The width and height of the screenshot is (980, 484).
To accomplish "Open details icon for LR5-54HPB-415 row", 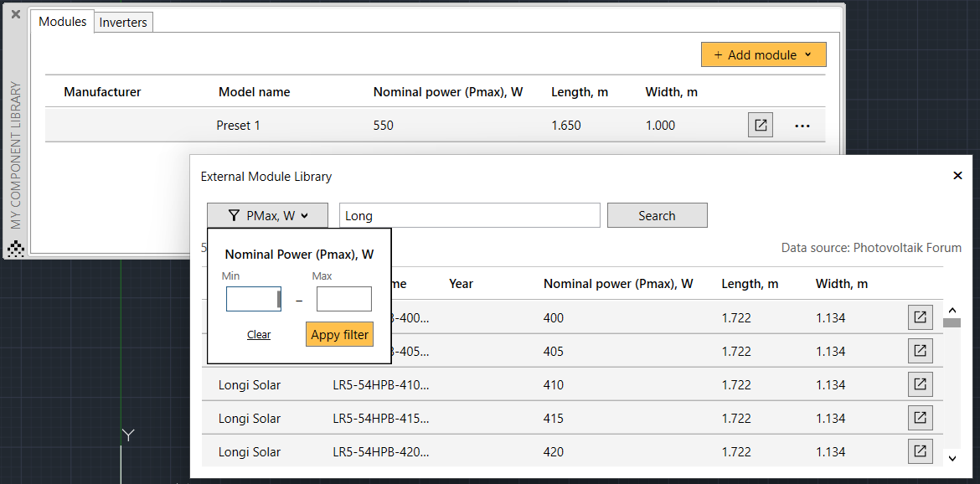I will tap(920, 418).
